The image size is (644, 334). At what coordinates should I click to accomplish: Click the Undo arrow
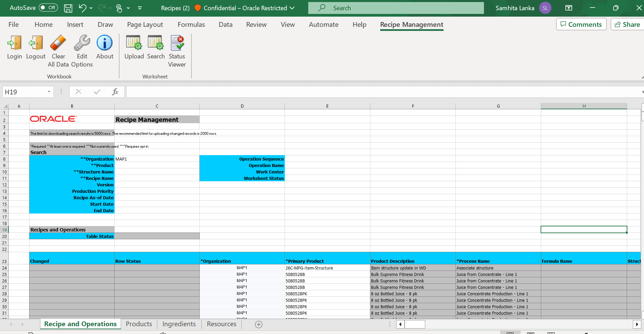(82, 8)
